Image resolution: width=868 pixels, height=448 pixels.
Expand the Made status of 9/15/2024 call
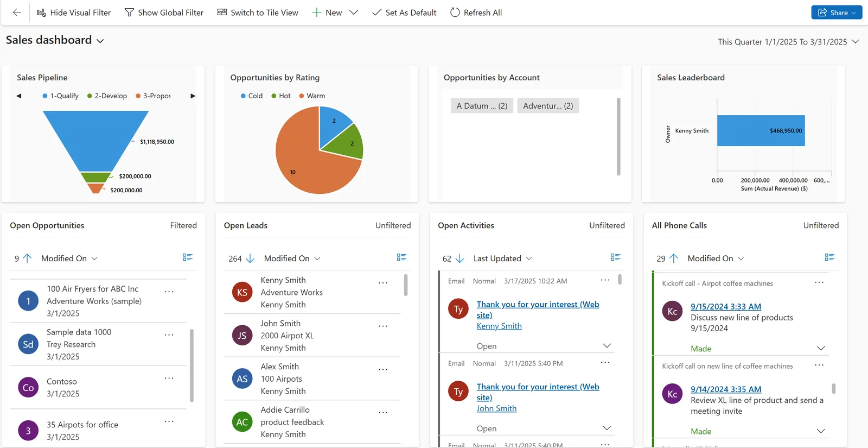821,349
